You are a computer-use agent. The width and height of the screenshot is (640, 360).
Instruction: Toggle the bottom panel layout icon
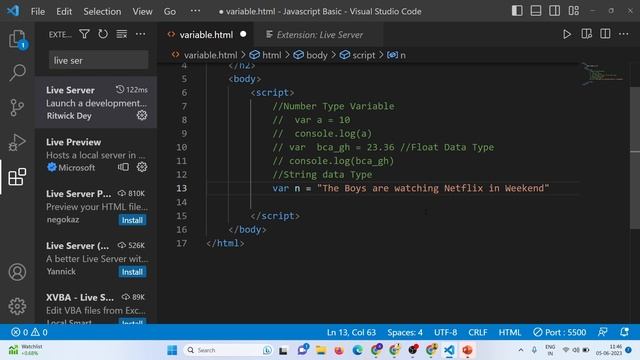pyautogui.click(x=536, y=11)
